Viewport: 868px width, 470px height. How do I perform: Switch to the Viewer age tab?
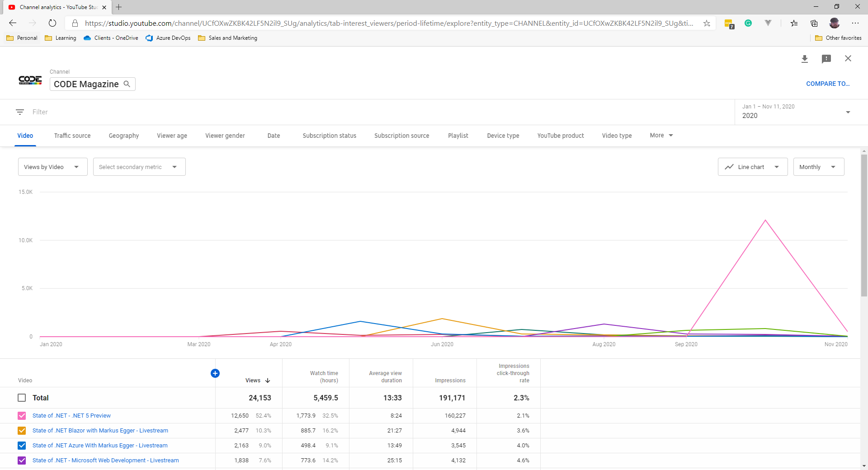[x=172, y=136]
